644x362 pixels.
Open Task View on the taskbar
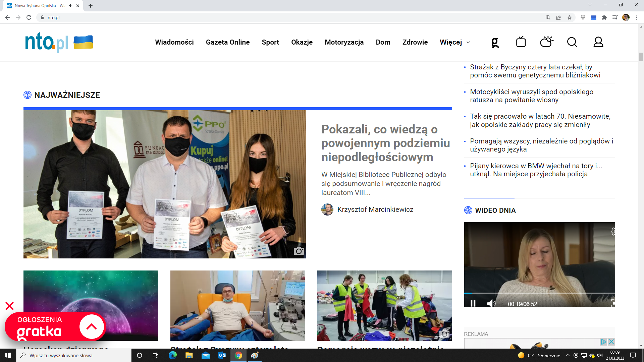coord(156,355)
